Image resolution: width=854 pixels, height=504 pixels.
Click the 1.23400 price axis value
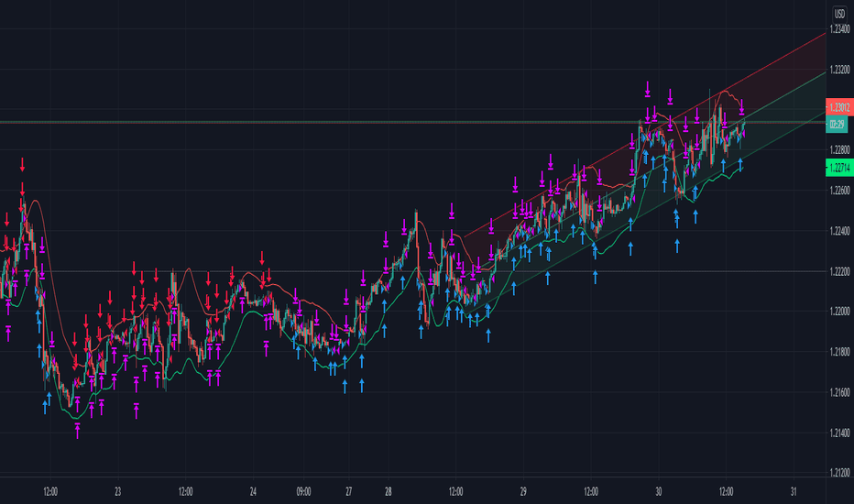840,29
